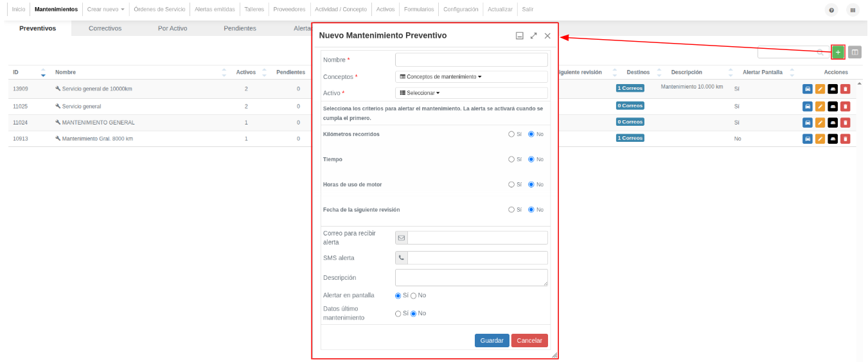
Task: Click the blue vehicle icon for row 11024
Action: (x=808, y=123)
